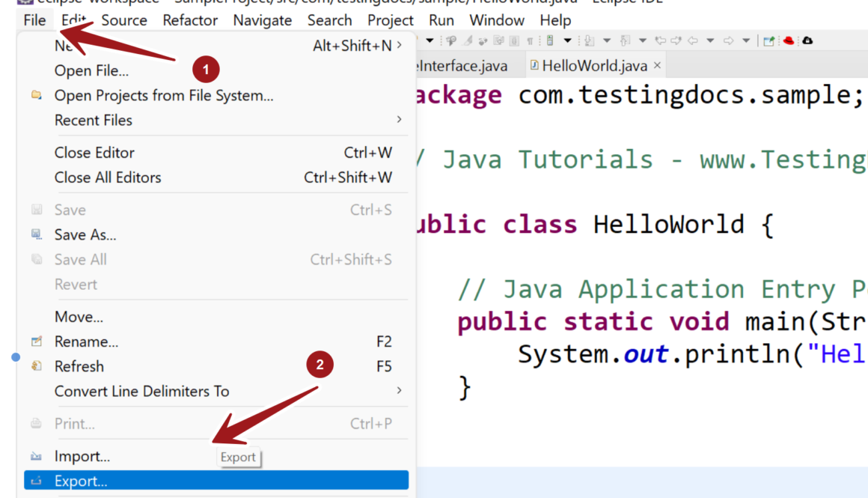Click the black cloud icon in toolbar
The height and width of the screenshot is (498, 868).
807,40
